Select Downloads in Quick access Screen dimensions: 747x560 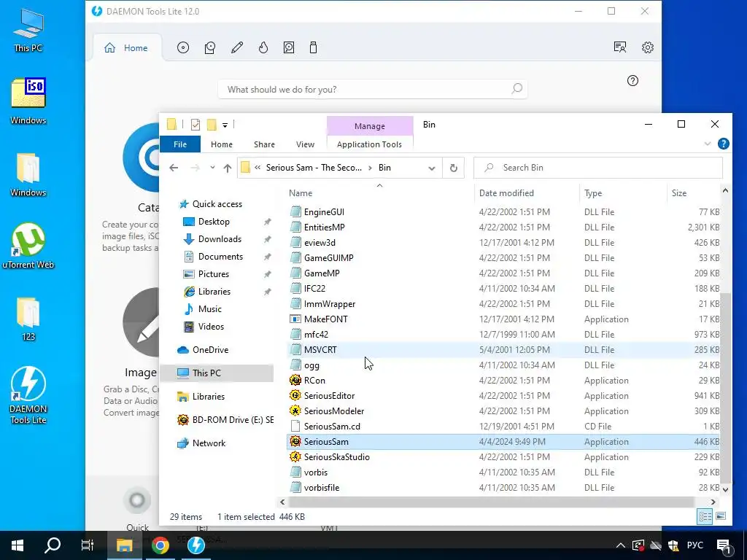click(219, 239)
